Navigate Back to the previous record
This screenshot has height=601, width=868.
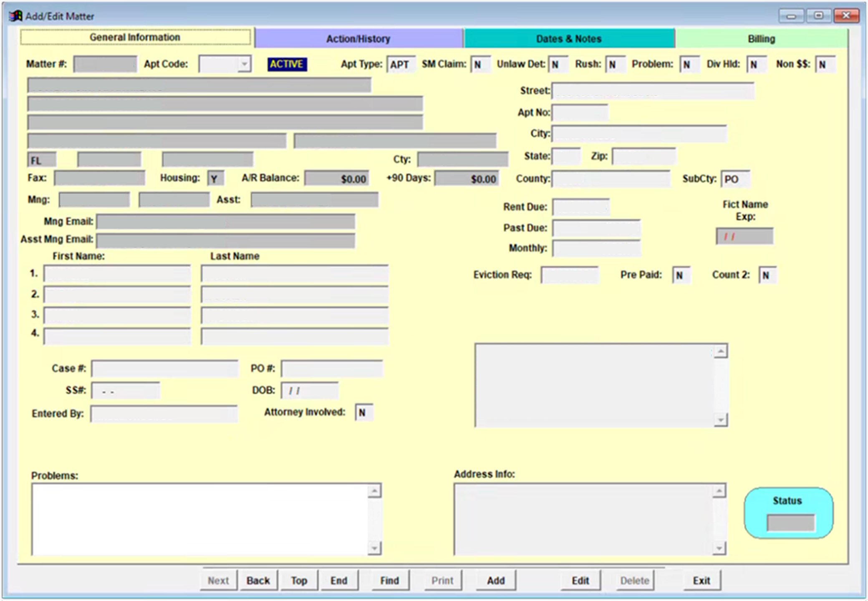click(x=258, y=580)
